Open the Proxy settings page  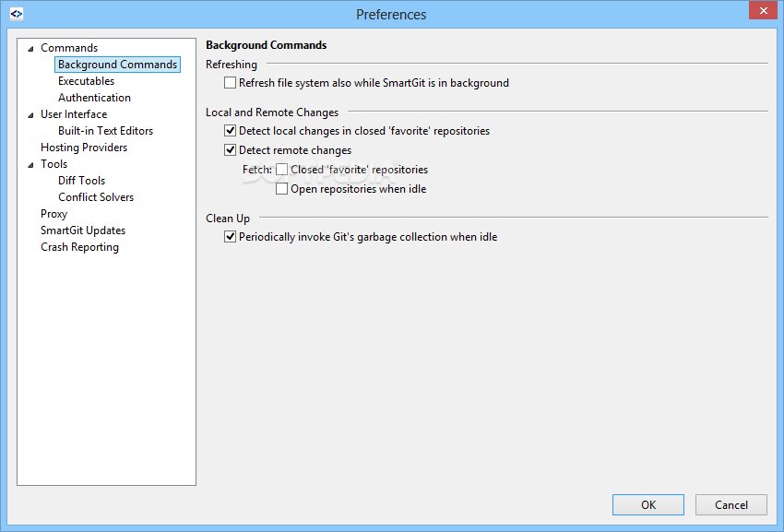[54, 214]
